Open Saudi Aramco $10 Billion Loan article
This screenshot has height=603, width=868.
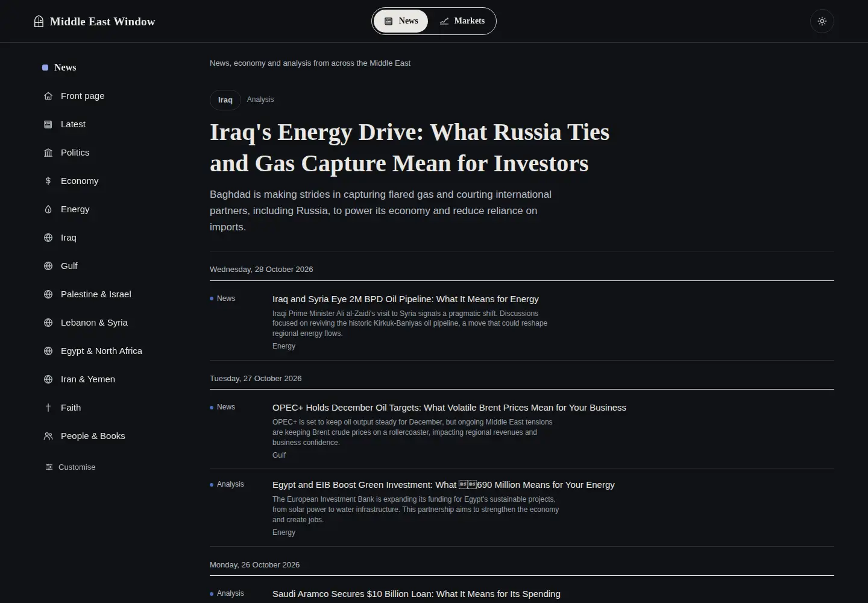tap(417, 594)
